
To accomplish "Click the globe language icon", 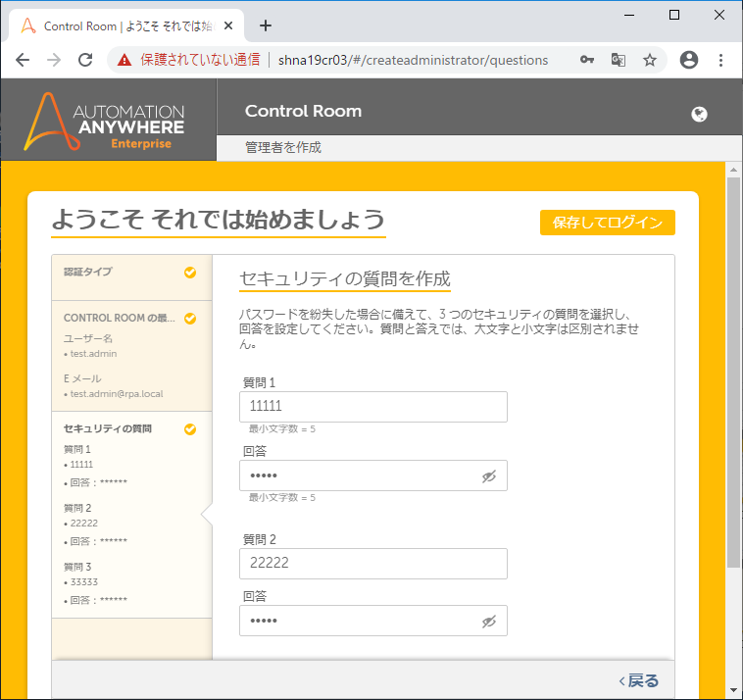I will pyautogui.click(x=699, y=115).
